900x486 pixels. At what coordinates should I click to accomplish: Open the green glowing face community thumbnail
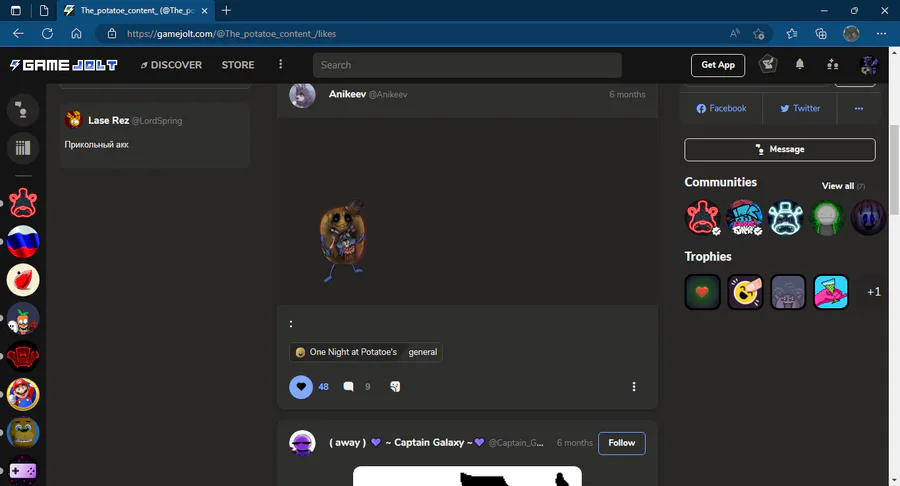[x=827, y=217]
